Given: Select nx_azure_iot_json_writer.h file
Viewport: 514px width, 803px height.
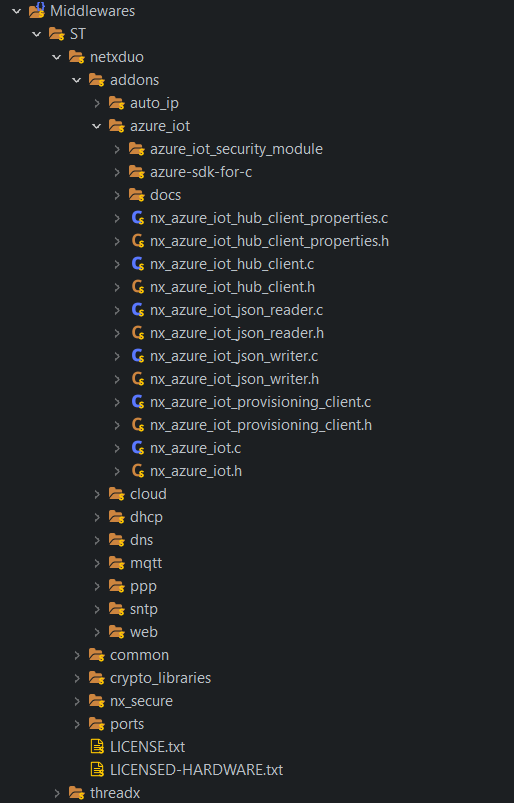Looking at the screenshot, I should 234,379.
